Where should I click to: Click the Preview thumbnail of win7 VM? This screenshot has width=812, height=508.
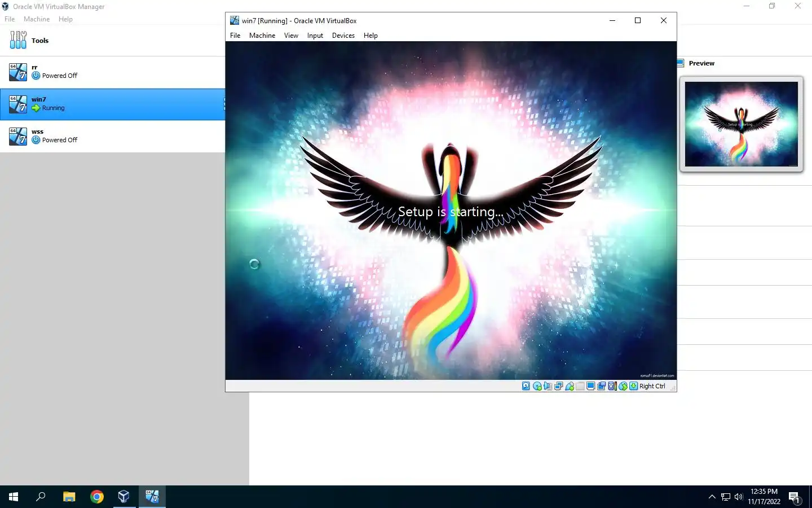click(x=742, y=124)
